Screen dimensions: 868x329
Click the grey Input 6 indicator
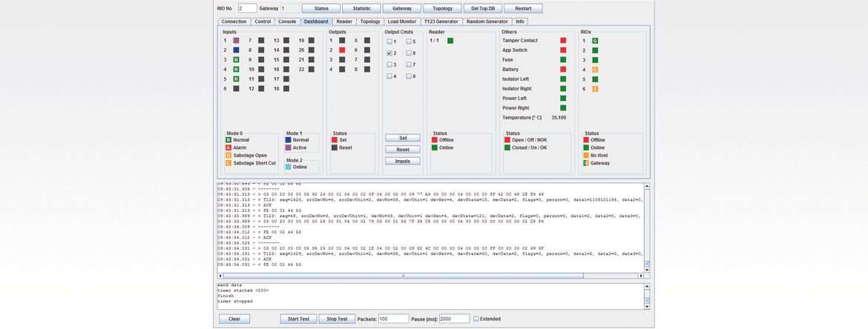tap(236, 88)
